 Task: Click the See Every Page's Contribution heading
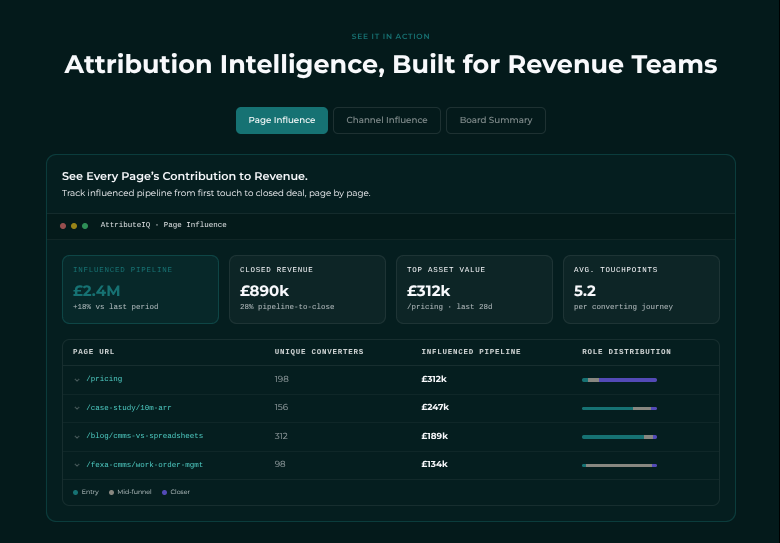click(x=185, y=176)
